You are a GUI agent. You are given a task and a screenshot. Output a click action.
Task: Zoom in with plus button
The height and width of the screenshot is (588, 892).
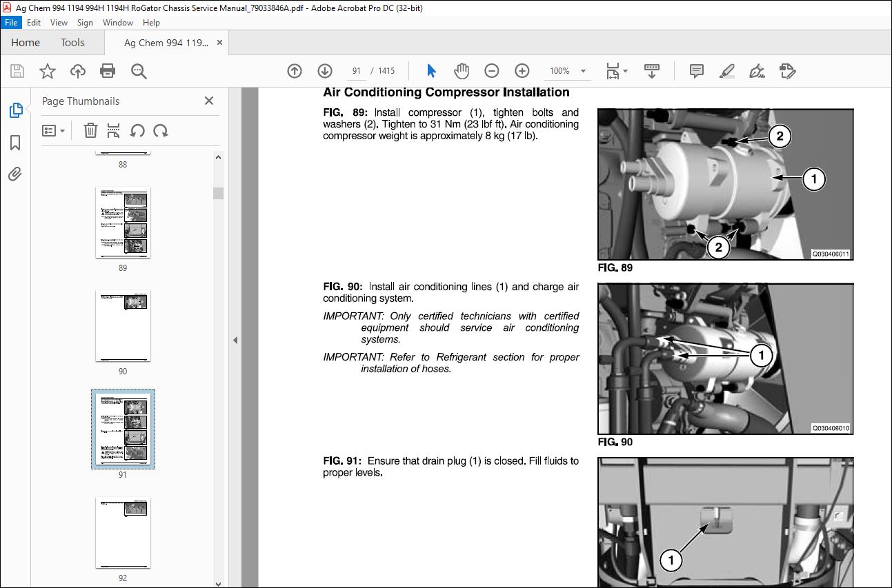(522, 71)
